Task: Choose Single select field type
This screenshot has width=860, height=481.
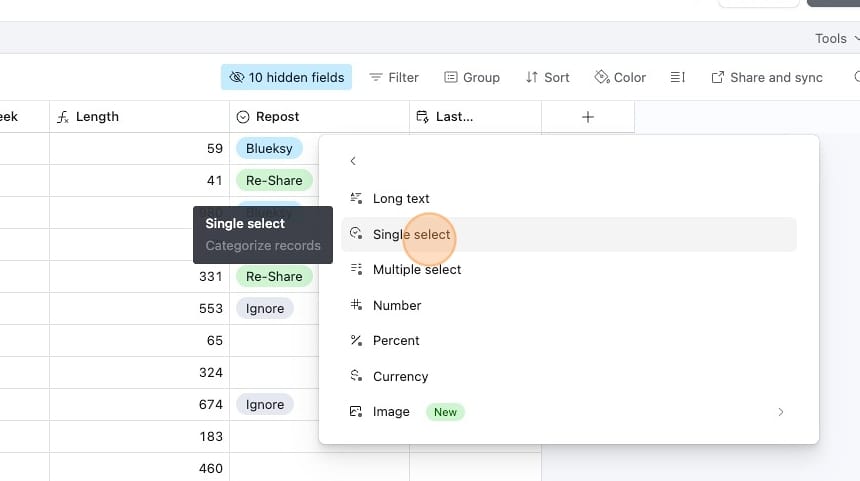Action: pos(411,235)
